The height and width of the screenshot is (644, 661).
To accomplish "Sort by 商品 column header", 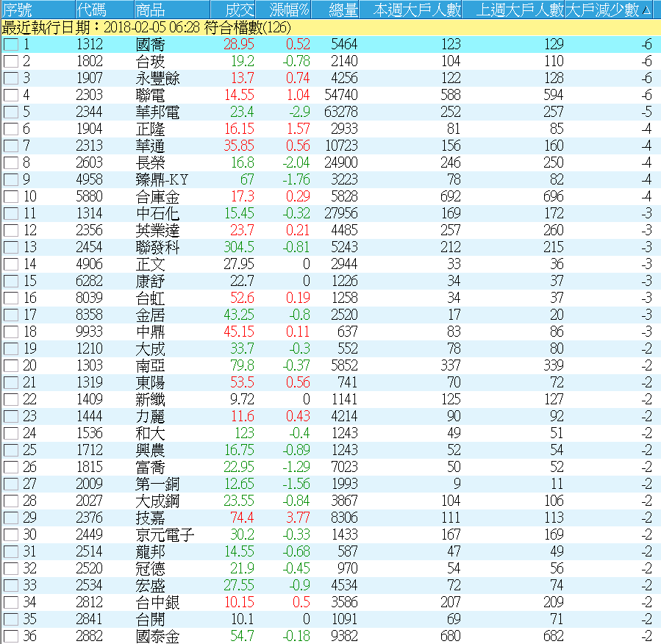I will (x=172, y=10).
